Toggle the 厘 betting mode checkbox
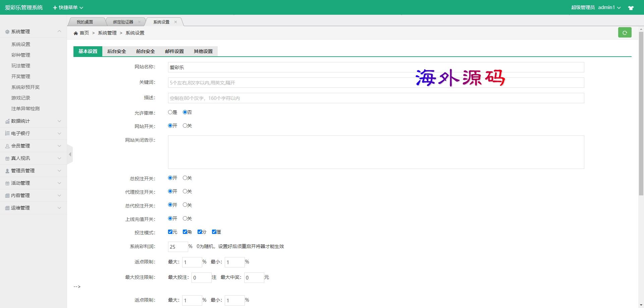Viewport: 644px width, 308px height. click(x=214, y=232)
